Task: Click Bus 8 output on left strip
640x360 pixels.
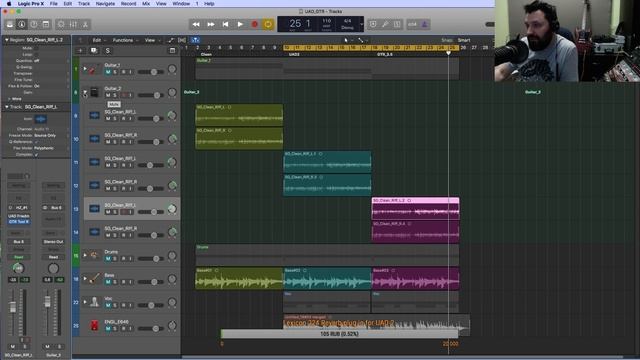Action: [x=19, y=242]
